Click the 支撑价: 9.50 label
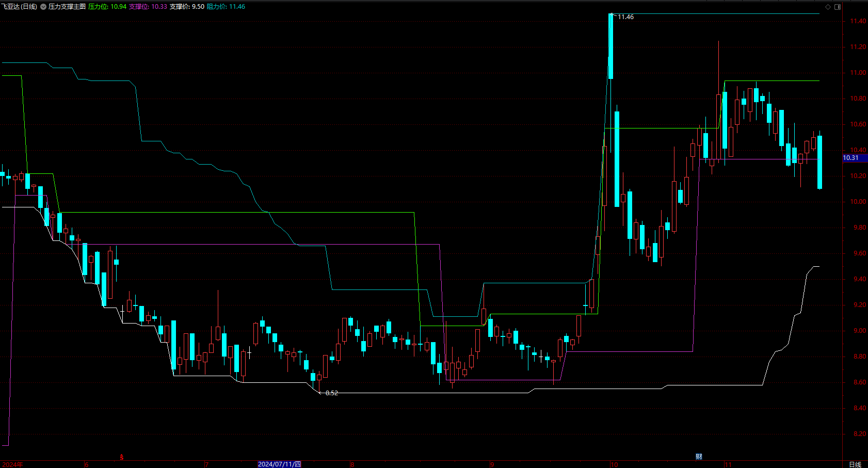 [x=187, y=7]
